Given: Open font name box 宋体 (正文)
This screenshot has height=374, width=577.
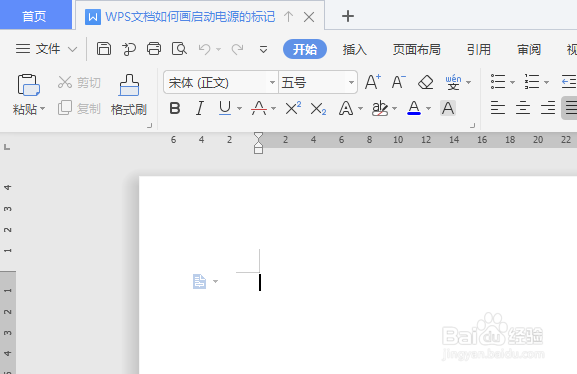Looking at the screenshot, I should pyautogui.click(x=221, y=82).
